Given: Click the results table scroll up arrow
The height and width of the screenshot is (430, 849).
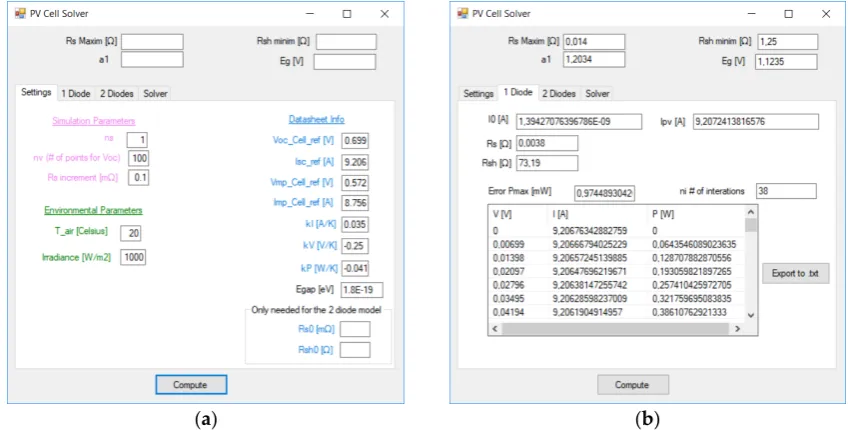Looking at the screenshot, I should click(750, 212).
